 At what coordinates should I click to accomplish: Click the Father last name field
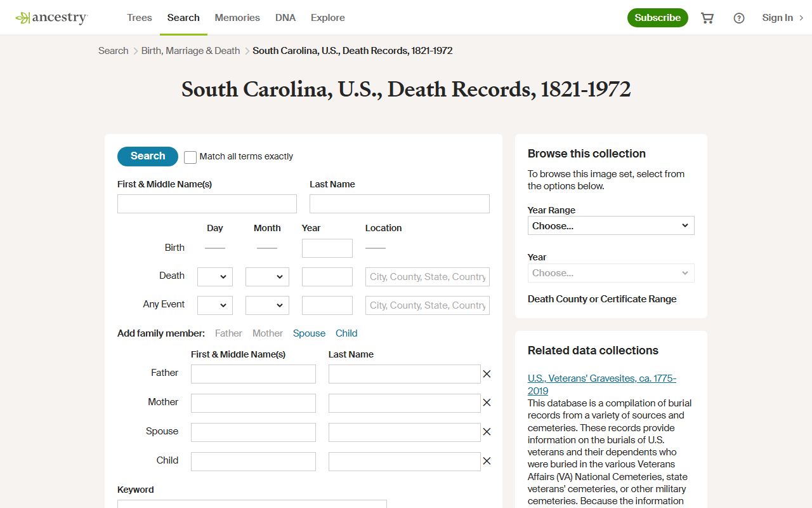(x=405, y=374)
